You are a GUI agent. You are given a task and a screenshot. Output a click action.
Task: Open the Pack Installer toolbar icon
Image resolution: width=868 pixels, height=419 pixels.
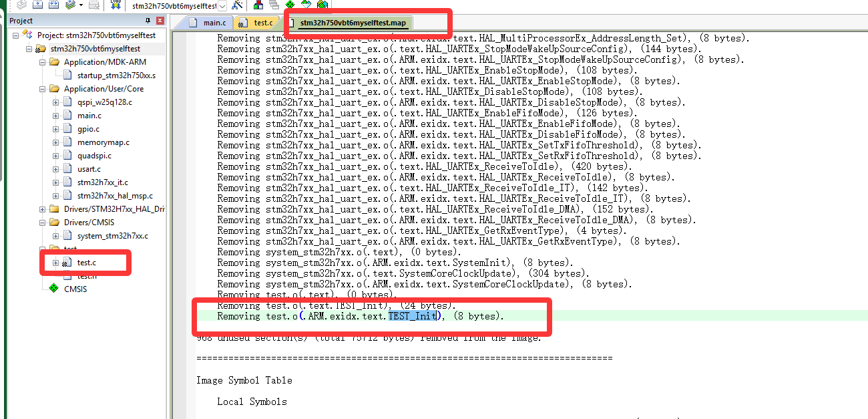(x=322, y=4)
